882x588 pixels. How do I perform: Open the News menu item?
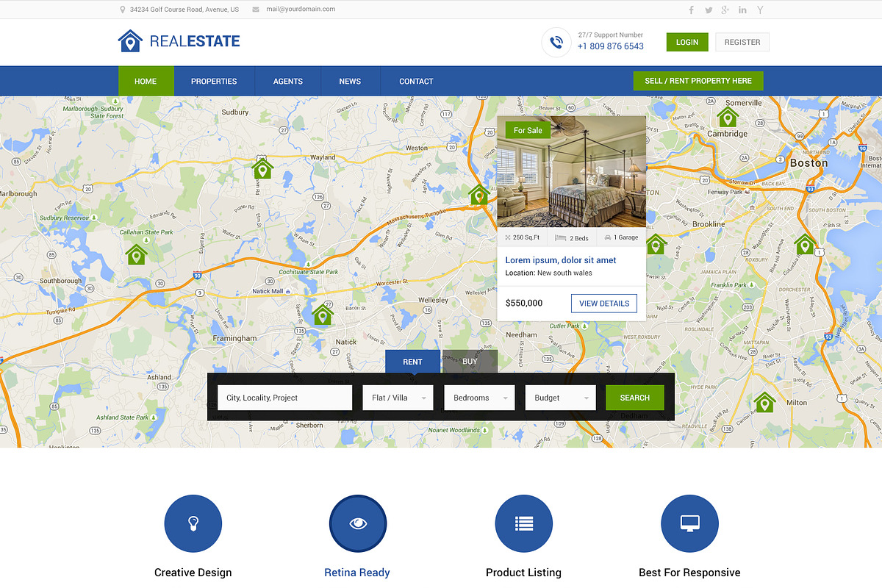350,81
